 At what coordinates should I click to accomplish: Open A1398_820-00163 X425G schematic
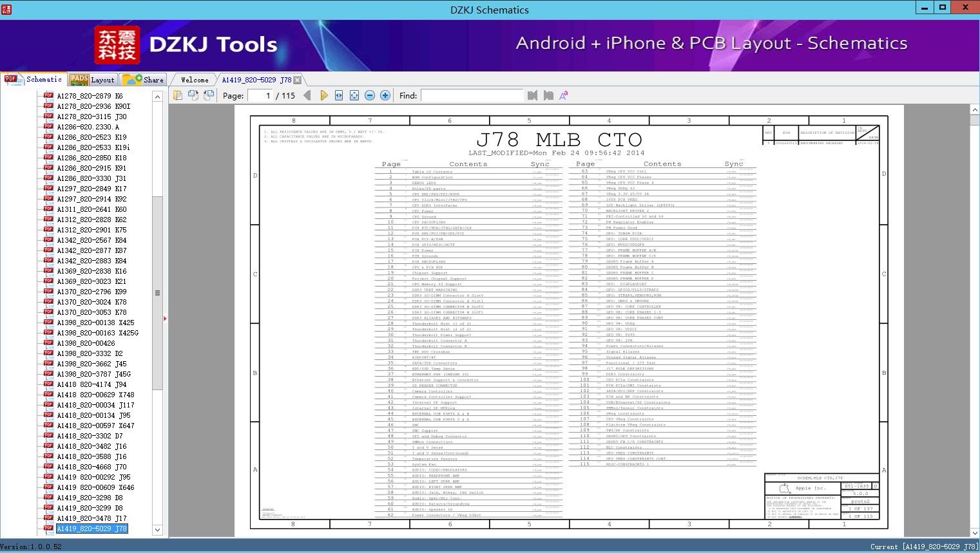pos(97,333)
